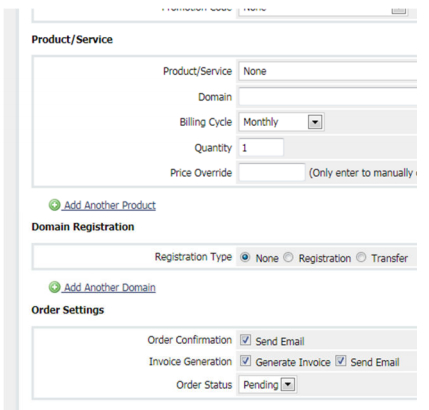
Task: Click the green plus icon beside Add Another Domain
Action: 54,287
